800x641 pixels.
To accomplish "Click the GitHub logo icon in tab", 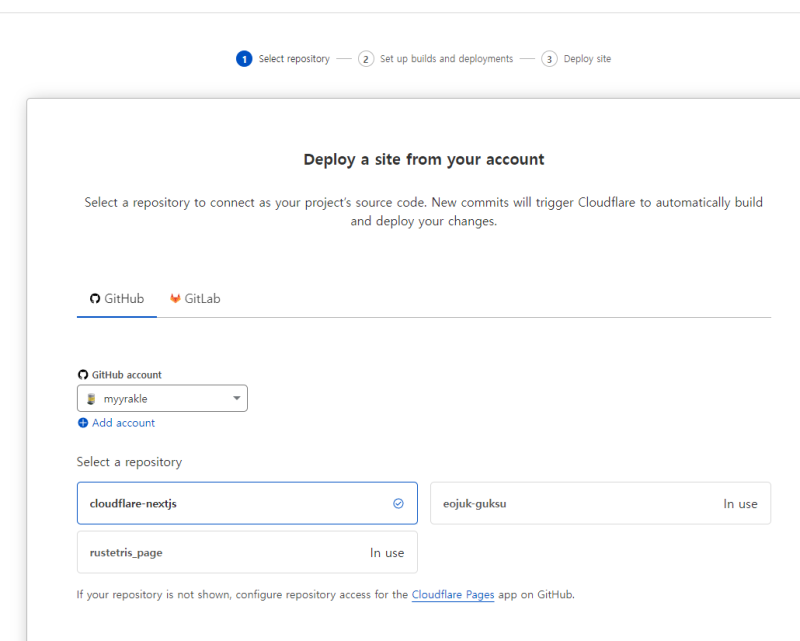I will pos(95,299).
